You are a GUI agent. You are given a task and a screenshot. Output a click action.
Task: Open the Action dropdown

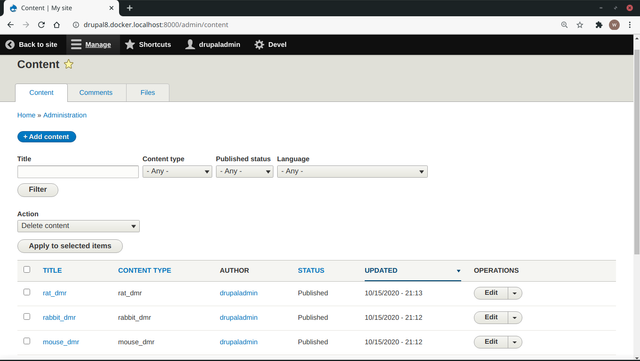pos(78,226)
